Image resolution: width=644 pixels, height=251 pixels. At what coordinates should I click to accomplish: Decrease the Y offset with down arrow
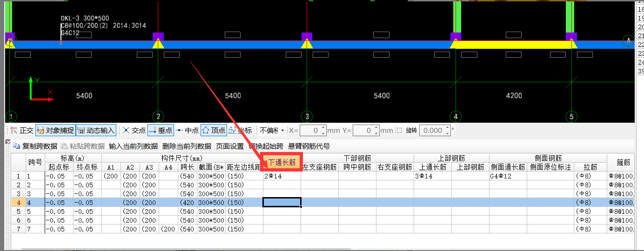coord(377,133)
